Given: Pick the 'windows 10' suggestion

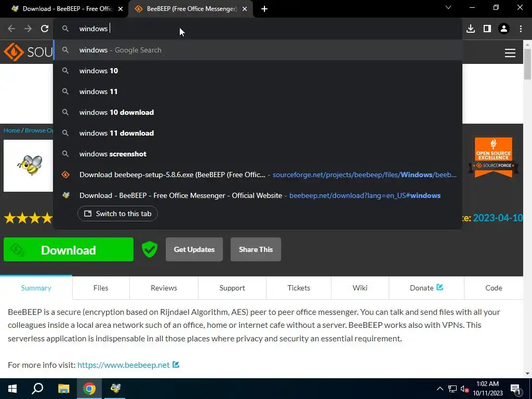Looking at the screenshot, I should [258, 71].
